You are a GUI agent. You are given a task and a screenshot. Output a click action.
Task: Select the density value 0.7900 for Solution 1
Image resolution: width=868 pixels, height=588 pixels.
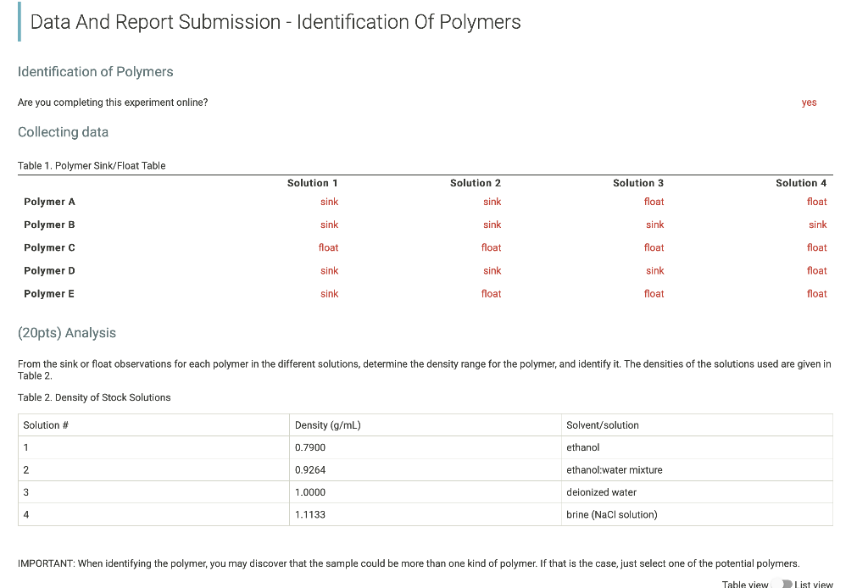(x=310, y=447)
